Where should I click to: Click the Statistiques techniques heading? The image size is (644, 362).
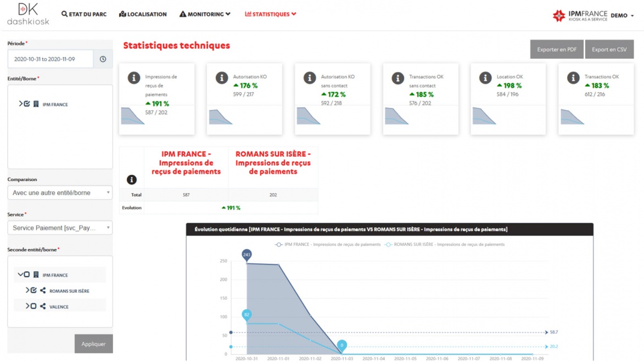coord(177,46)
